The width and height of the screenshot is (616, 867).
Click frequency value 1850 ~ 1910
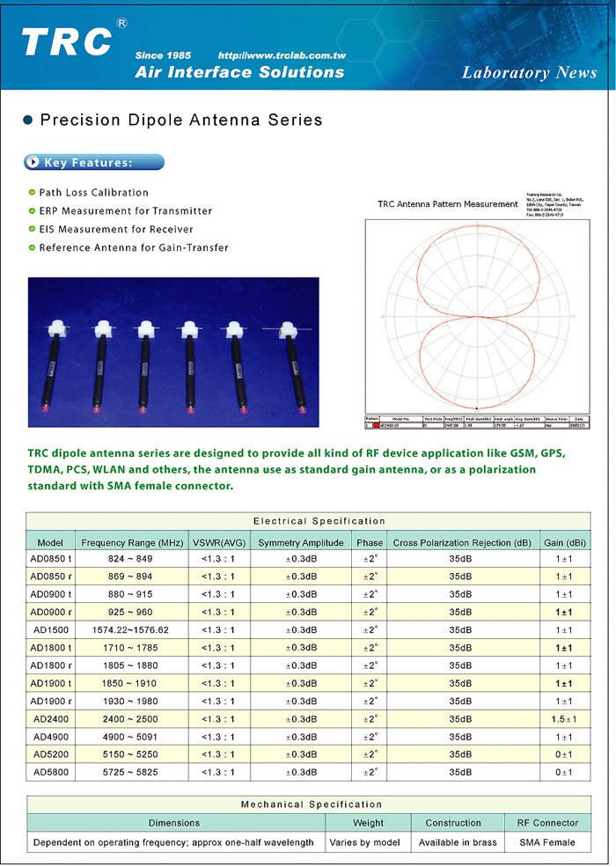pos(129,683)
